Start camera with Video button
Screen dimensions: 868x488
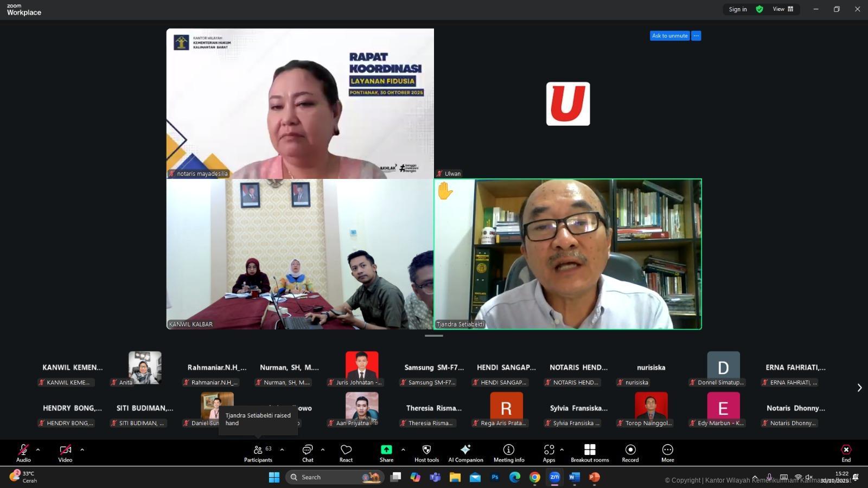pyautogui.click(x=65, y=453)
